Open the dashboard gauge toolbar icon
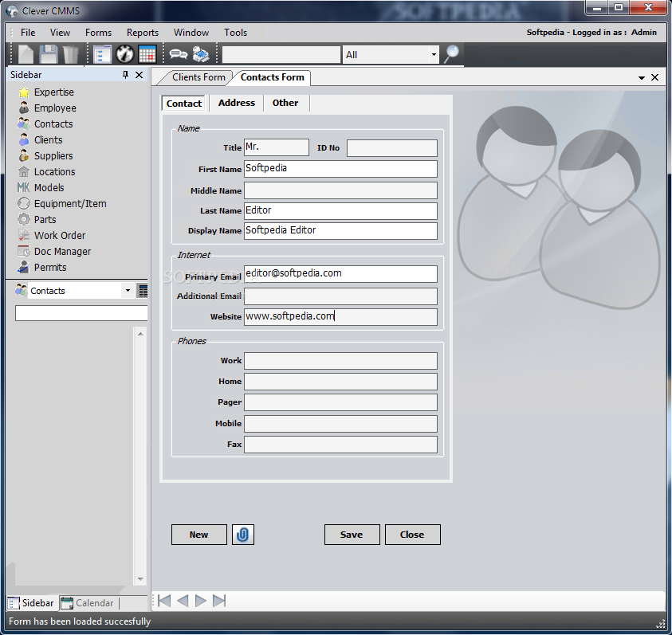 click(x=124, y=54)
